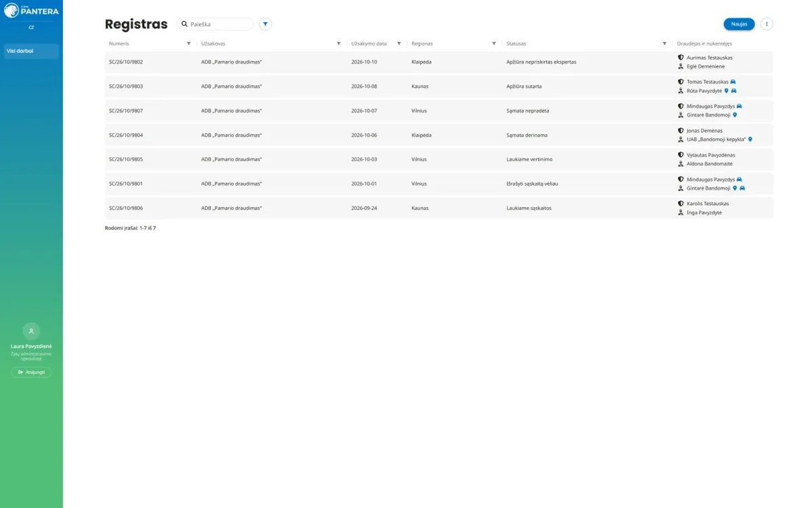The image size is (812, 508).
Task: Click the Pantera CRM logo
Action: [x=31, y=9]
